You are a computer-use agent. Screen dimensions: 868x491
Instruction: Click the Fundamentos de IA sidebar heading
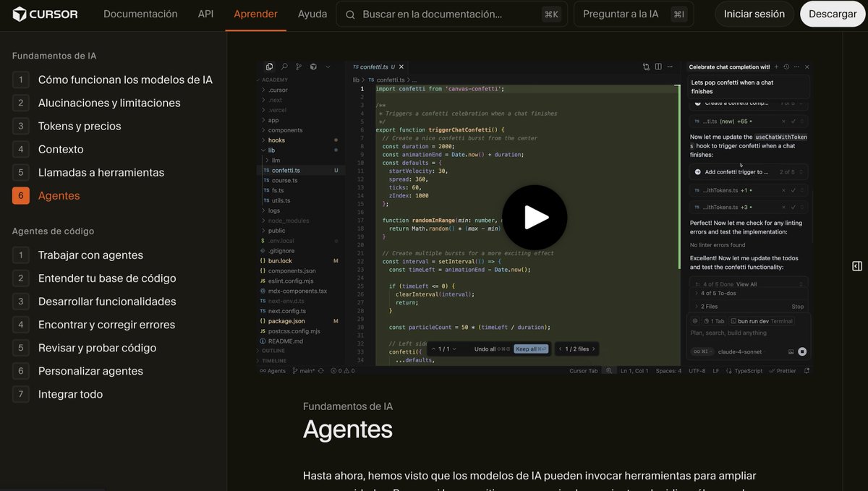[54, 56]
